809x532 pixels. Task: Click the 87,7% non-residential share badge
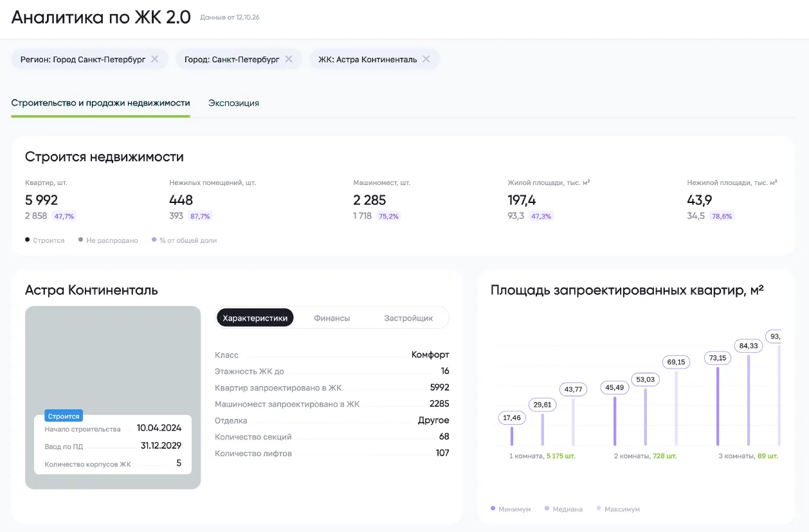[200, 216]
